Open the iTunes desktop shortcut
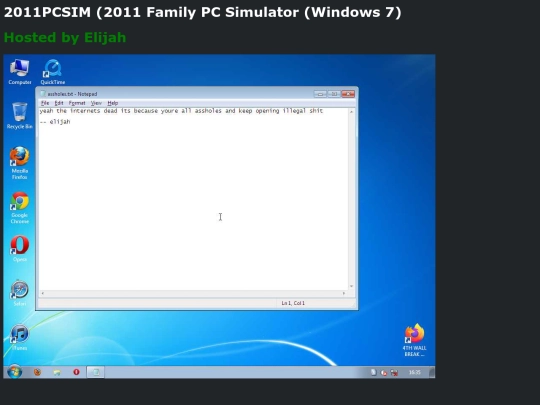Screen dimensions: 540x405 tap(20, 338)
